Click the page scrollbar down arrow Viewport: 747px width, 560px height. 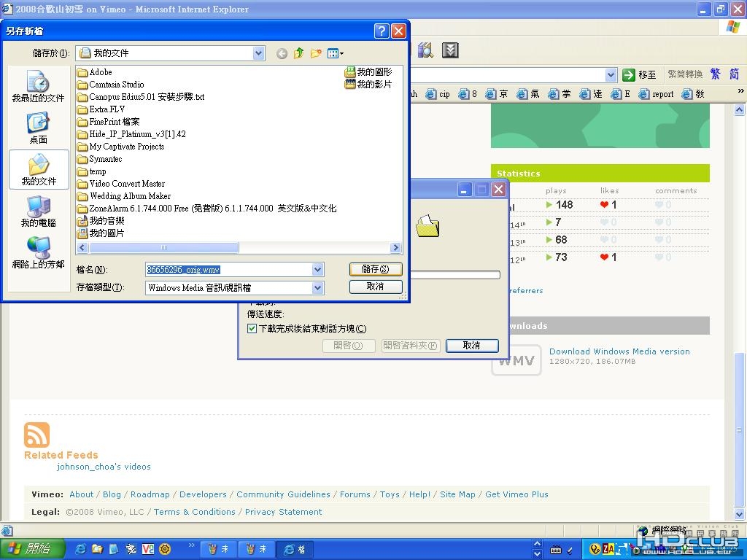(x=739, y=514)
